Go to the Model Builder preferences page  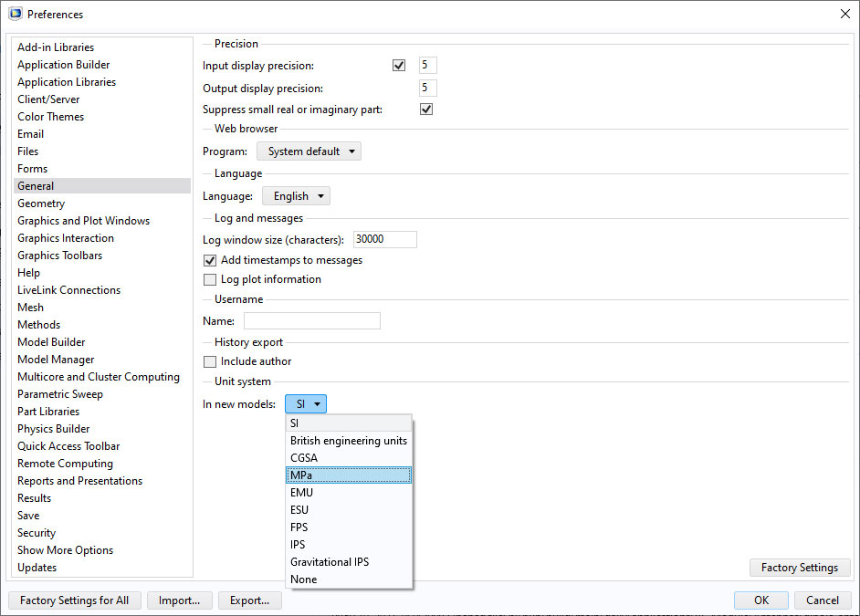point(51,342)
